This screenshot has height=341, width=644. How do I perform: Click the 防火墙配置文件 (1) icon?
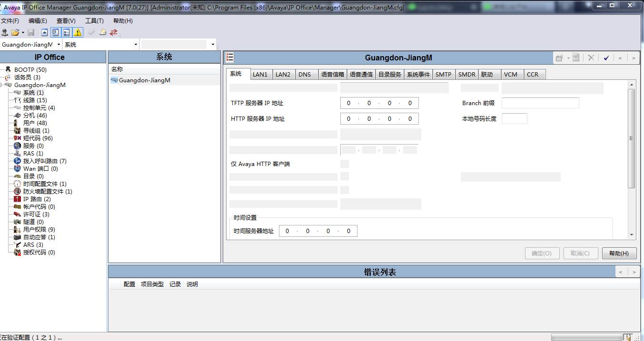coord(18,192)
